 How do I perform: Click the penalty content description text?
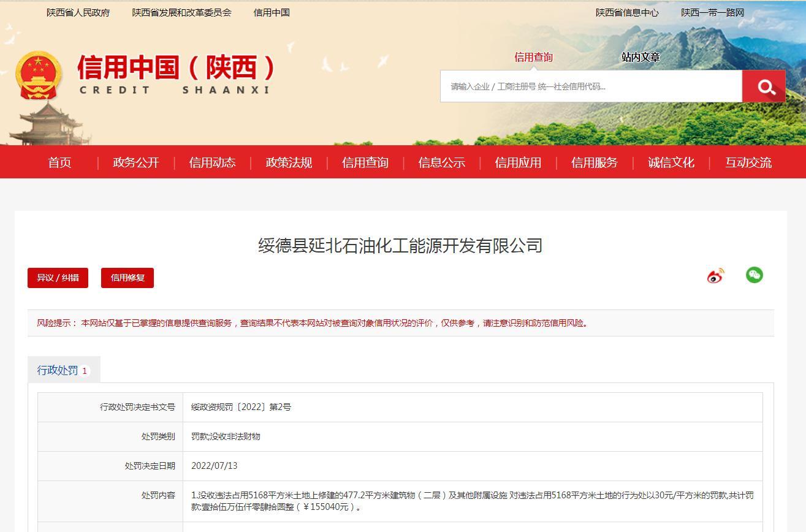click(472, 501)
